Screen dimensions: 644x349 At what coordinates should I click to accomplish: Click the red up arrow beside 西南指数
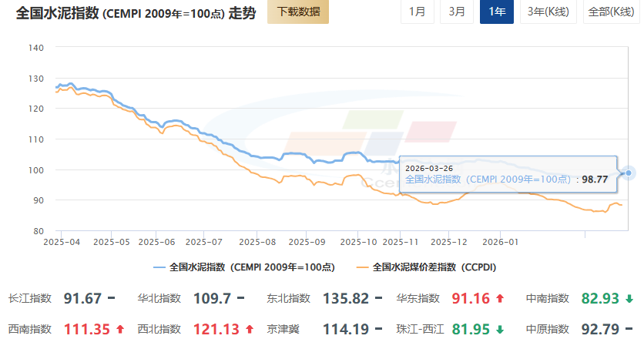(119, 329)
